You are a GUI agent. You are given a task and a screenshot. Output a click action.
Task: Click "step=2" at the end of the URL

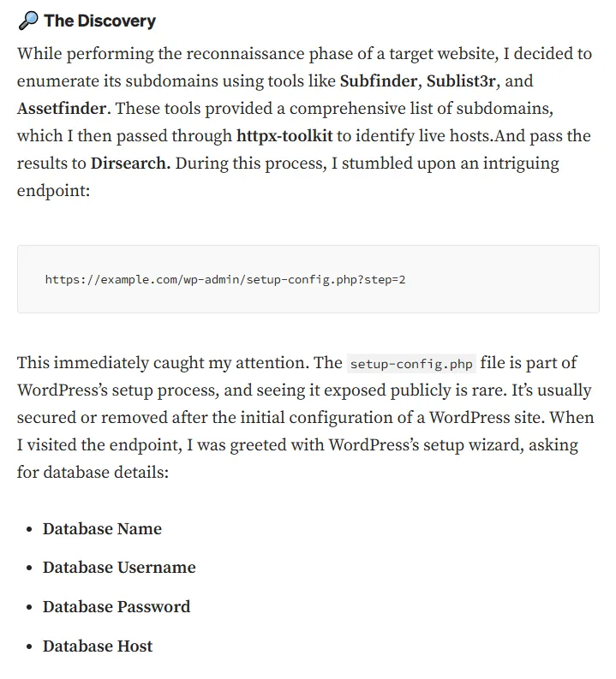click(385, 279)
